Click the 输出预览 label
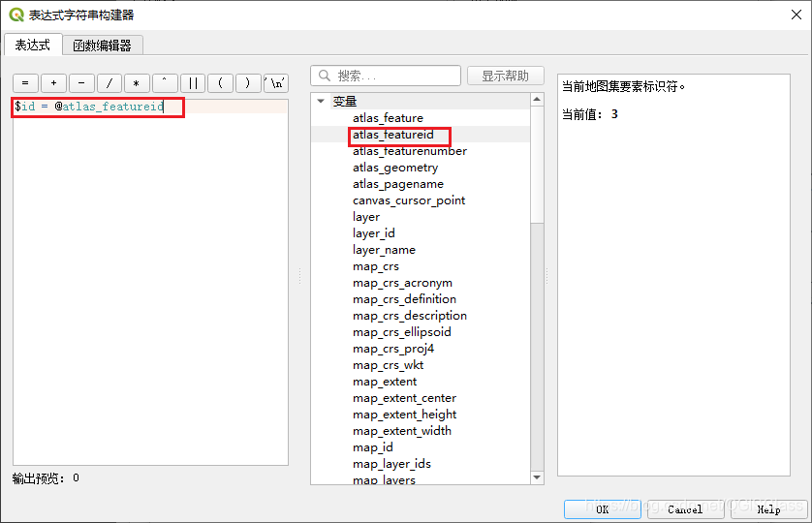The height and width of the screenshot is (523, 812). pos(39,478)
